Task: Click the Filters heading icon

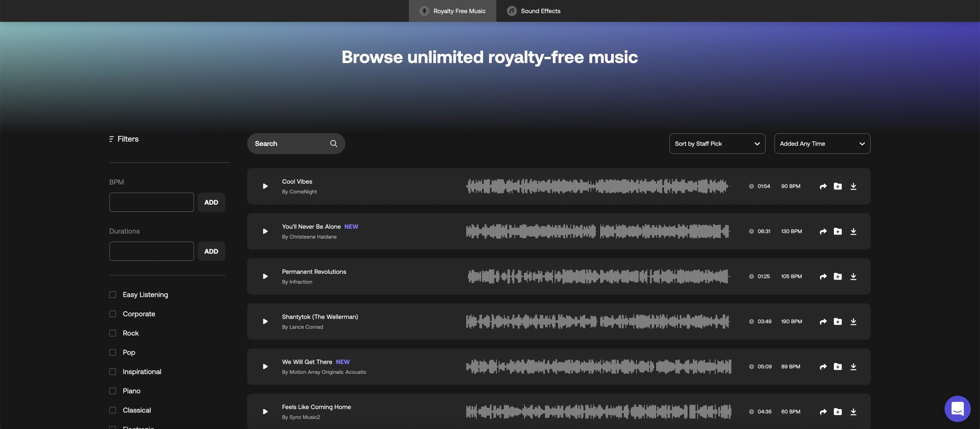Action: tap(111, 139)
